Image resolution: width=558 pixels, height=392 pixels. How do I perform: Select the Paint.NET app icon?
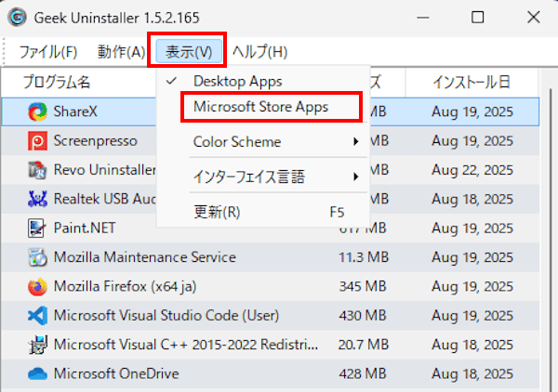[x=37, y=229]
